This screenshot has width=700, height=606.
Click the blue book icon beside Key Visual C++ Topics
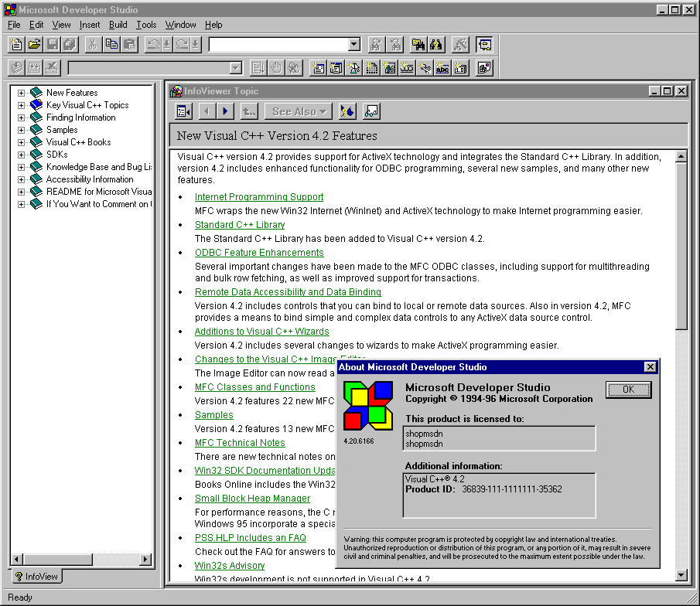(x=36, y=105)
